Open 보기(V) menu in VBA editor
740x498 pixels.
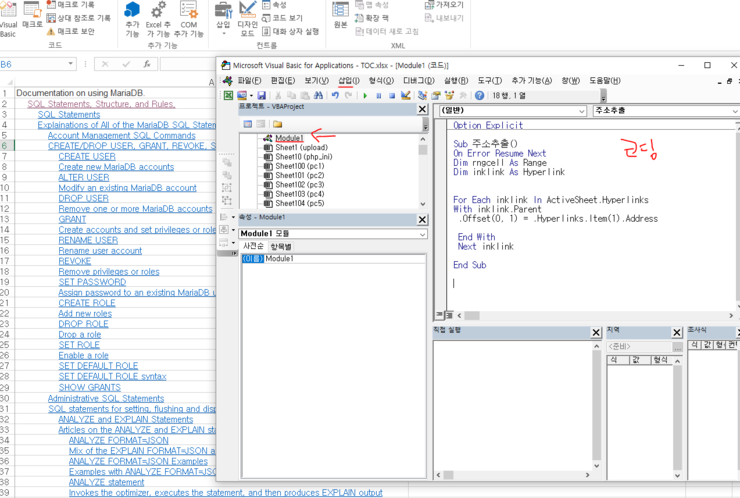click(x=316, y=81)
